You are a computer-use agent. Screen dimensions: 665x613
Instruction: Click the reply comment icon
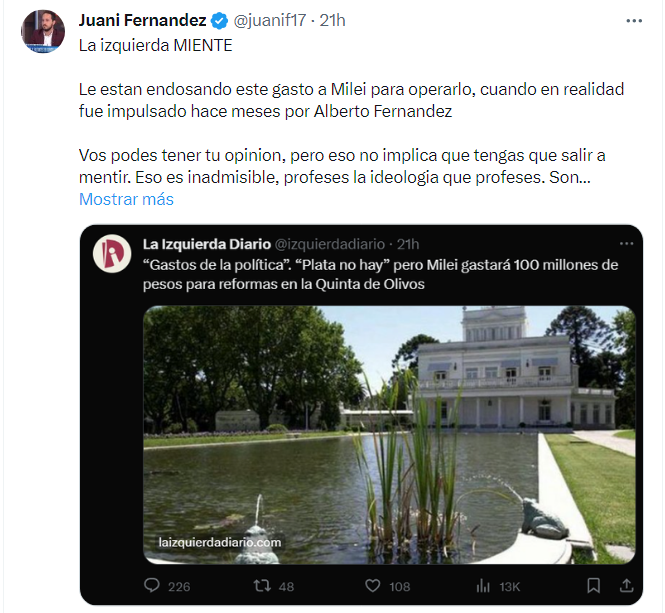click(x=153, y=585)
